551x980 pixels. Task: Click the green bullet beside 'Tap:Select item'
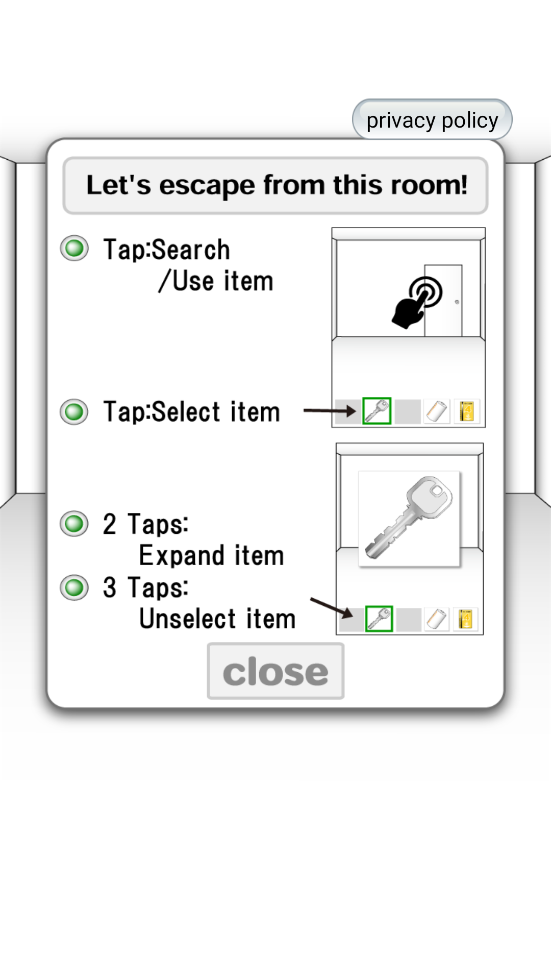tap(74, 412)
